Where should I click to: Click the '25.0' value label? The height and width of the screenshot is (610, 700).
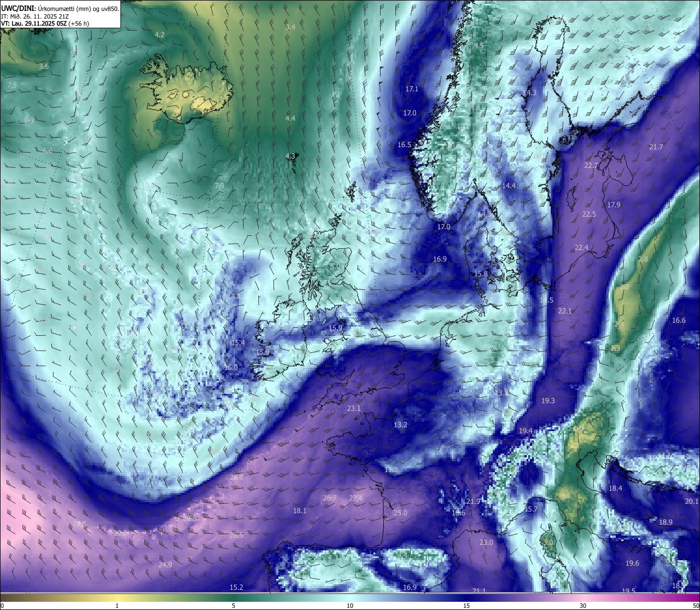coord(400,513)
